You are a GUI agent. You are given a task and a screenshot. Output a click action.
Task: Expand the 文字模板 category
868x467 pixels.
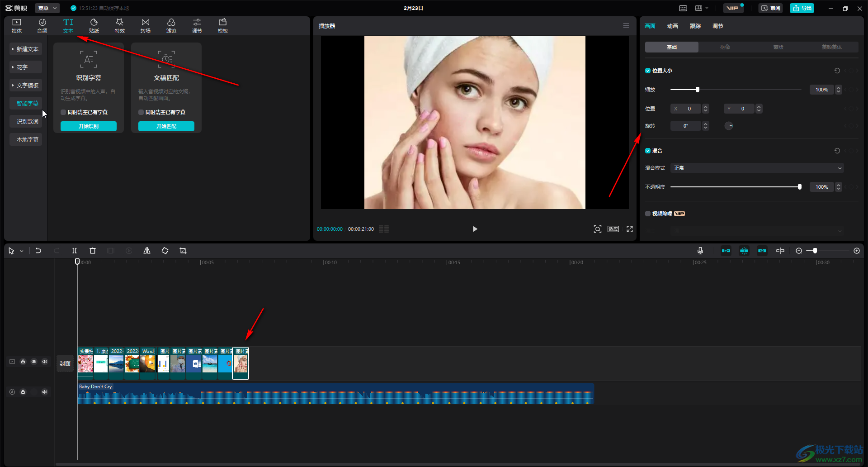coord(26,85)
